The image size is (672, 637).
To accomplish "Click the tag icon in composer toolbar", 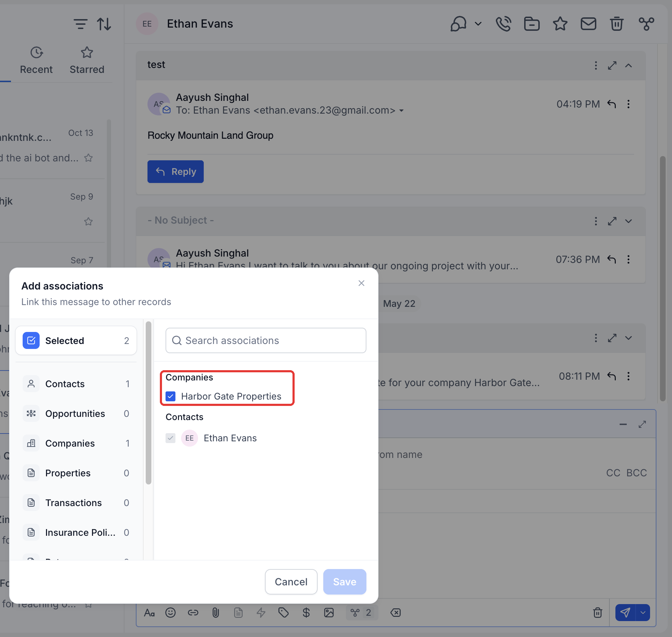I will pos(284,613).
